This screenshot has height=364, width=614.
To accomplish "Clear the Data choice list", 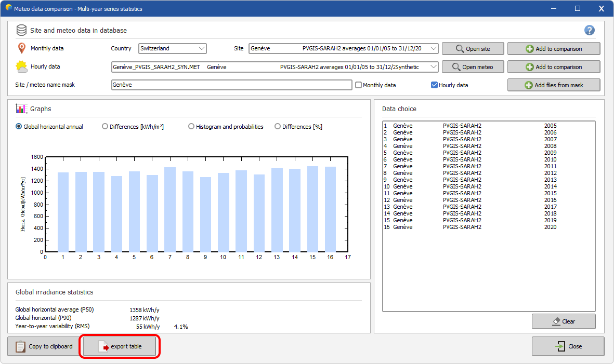I will (x=564, y=321).
